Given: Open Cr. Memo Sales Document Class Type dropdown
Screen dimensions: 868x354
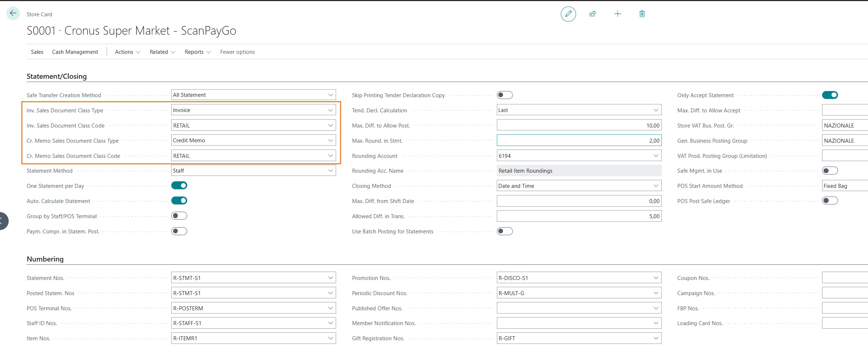Looking at the screenshot, I should click(330, 141).
